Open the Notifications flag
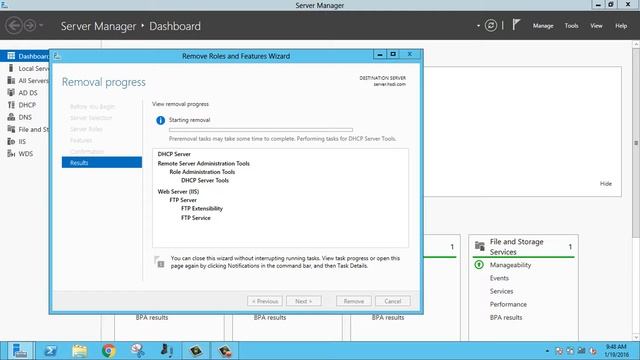Screen dimensions: 640x360 516,25
